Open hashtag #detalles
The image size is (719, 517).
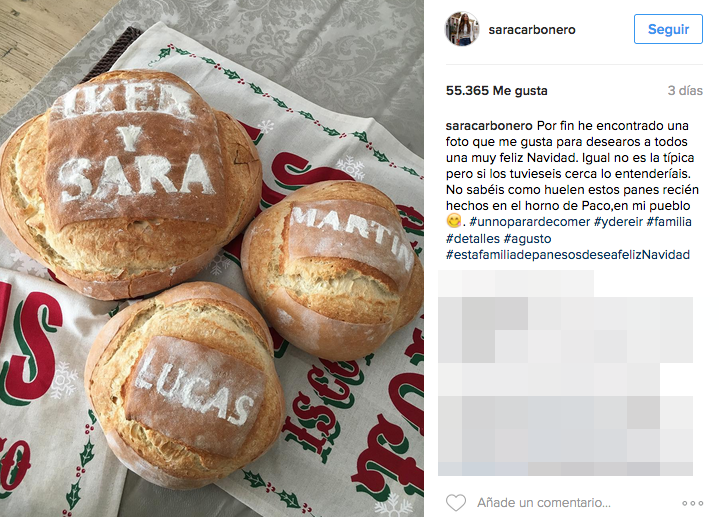[x=472, y=239]
